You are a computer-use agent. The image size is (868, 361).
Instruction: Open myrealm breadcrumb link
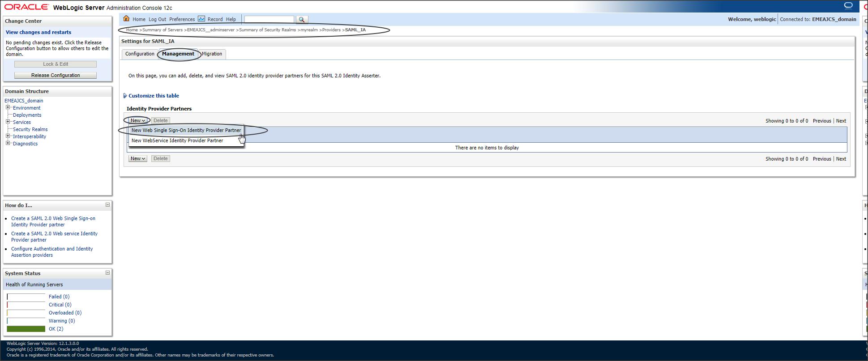click(309, 30)
